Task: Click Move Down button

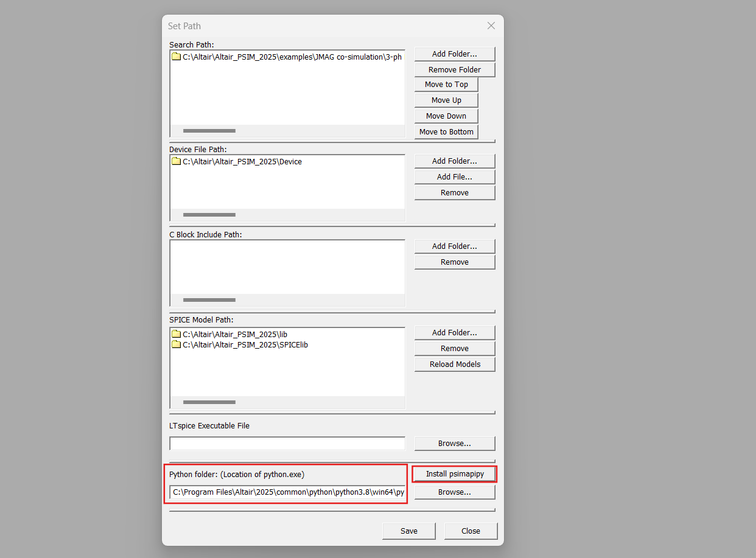Action: pyautogui.click(x=446, y=116)
